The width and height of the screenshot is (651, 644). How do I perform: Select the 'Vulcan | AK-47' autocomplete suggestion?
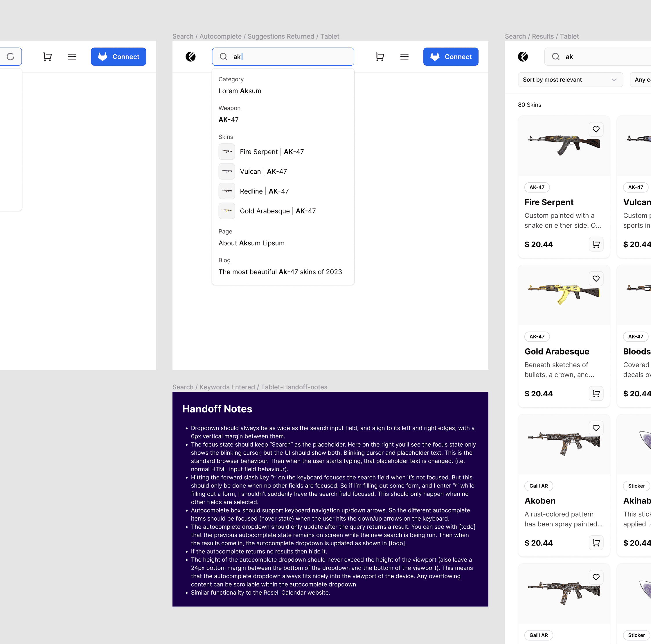click(x=263, y=172)
